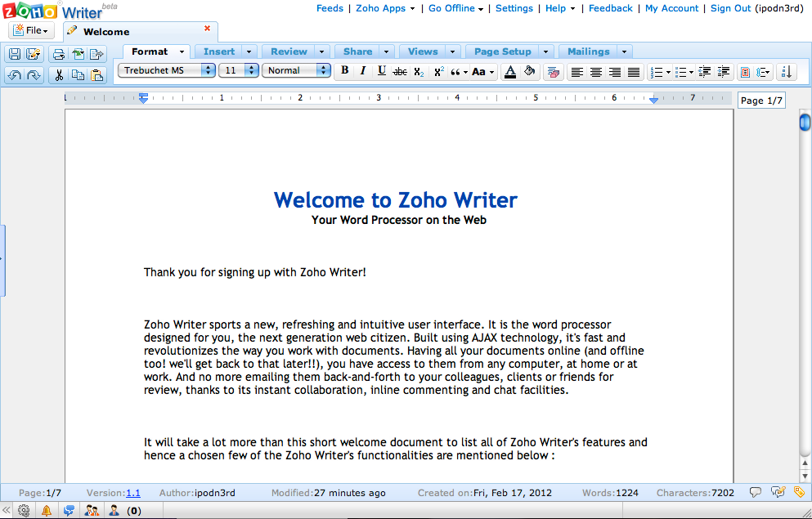Click the left indent marker on ruler
Image resolution: width=812 pixels, height=519 pixels.
pos(143,97)
